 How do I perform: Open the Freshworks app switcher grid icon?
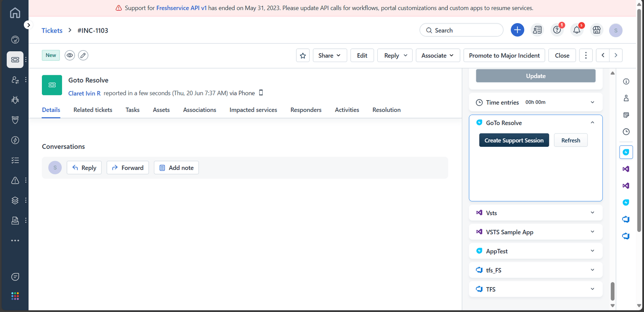pos(15,296)
